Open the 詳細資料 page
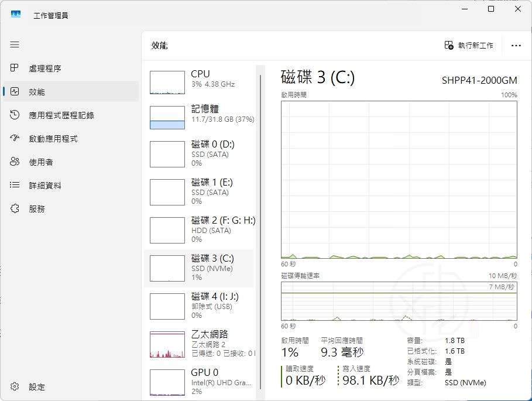The height and width of the screenshot is (401, 532). coord(71,185)
